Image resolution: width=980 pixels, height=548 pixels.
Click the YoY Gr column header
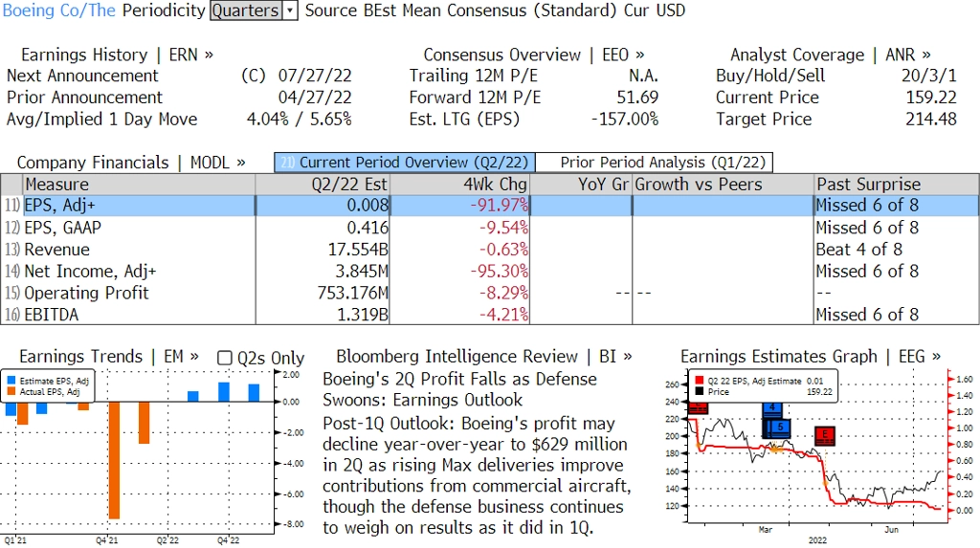(x=581, y=185)
